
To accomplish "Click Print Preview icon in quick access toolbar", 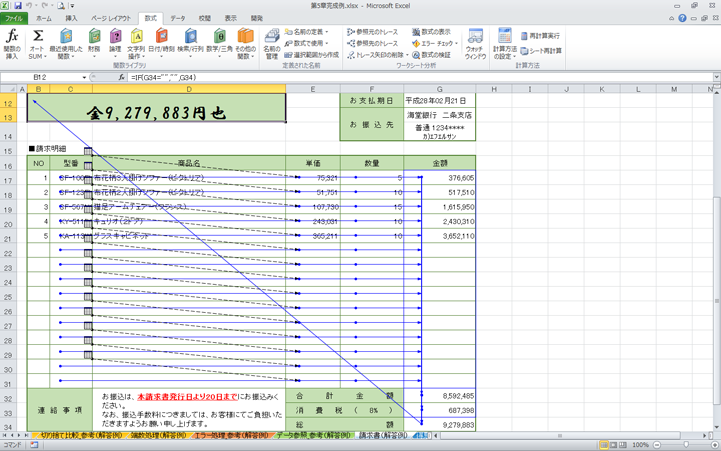I will click(x=61, y=6).
